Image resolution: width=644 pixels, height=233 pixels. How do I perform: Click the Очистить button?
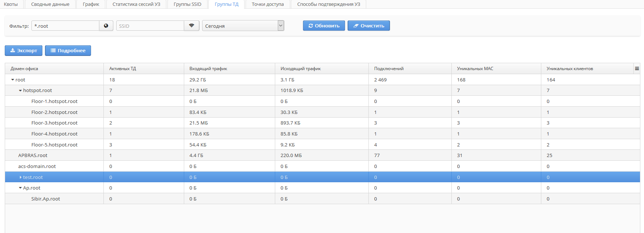click(369, 26)
